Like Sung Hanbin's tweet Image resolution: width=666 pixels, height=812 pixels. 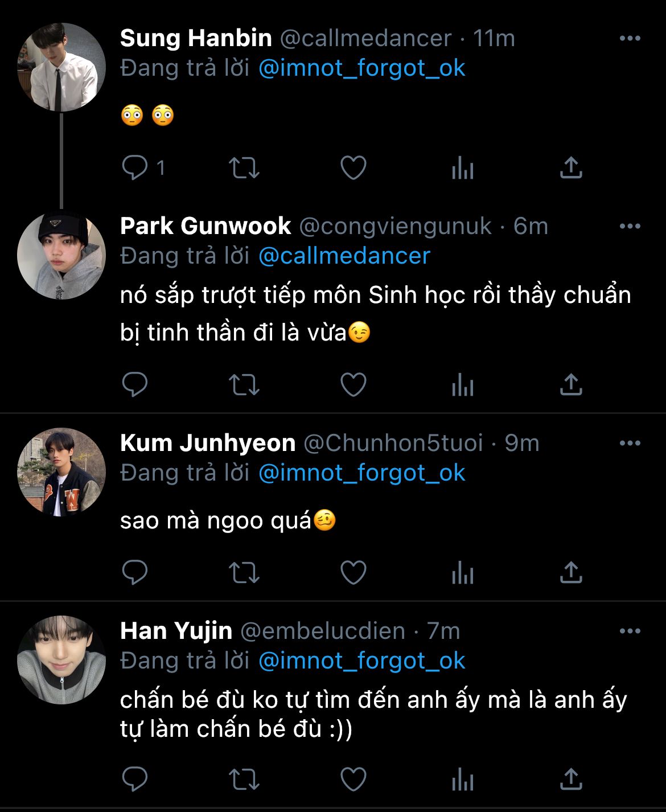(x=353, y=168)
